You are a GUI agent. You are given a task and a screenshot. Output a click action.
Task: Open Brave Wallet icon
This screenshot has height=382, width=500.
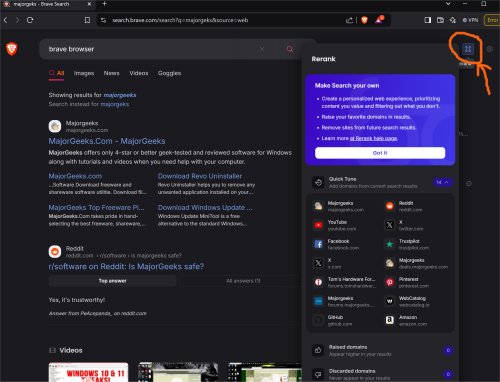440,20
